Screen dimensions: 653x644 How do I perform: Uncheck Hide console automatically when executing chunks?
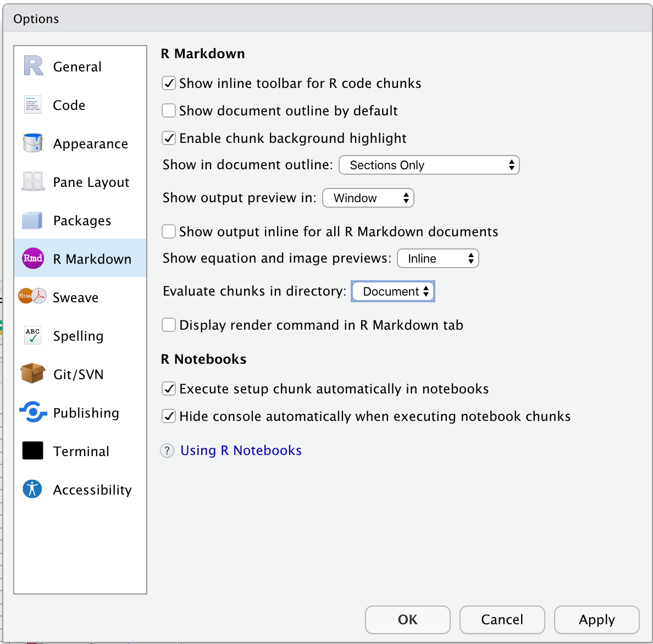[169, 417]
